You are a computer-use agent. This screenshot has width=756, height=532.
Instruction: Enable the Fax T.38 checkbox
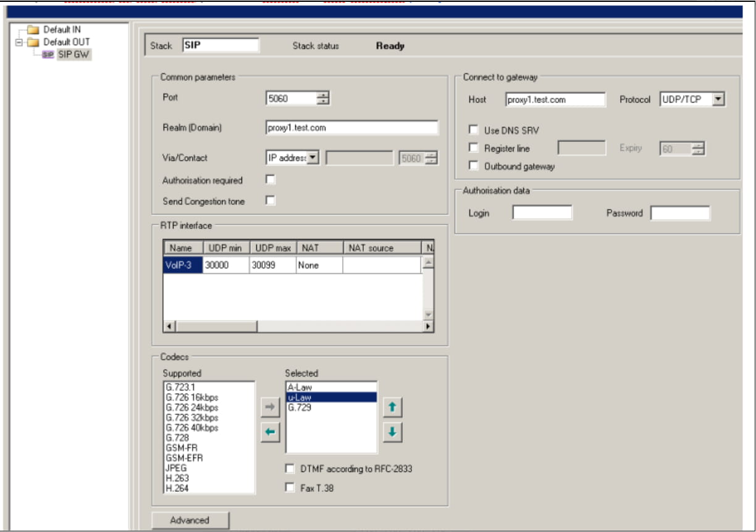click(290, 488)
